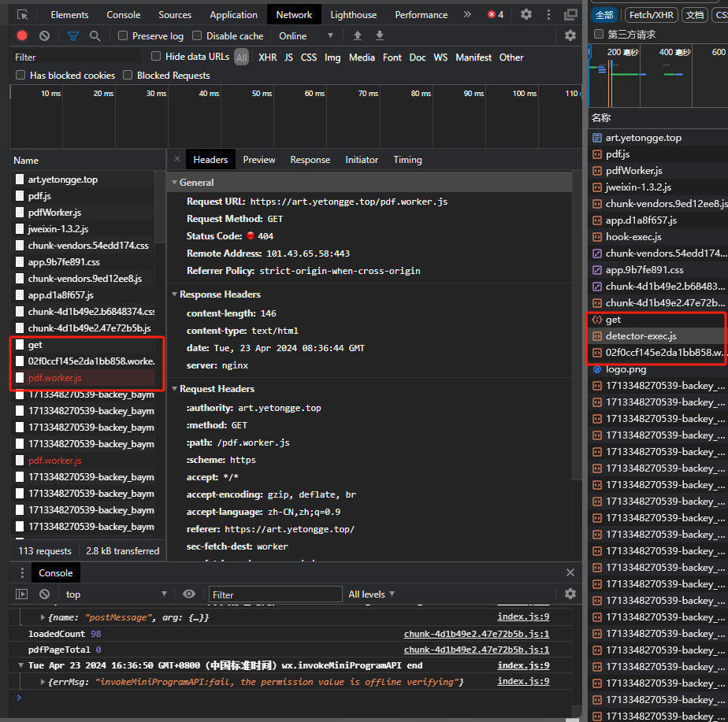Check Has blocked cookies

20,75
